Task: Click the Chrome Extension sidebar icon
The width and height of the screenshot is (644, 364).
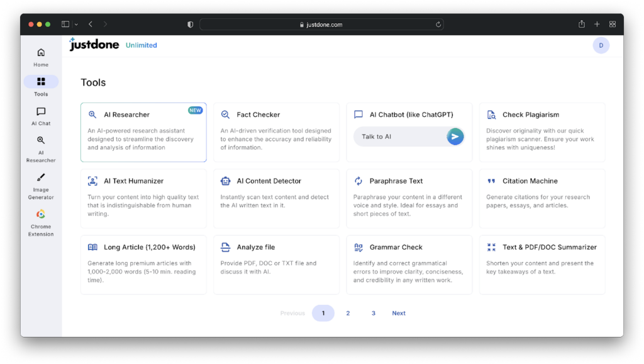Action: (x=41, y=215)
